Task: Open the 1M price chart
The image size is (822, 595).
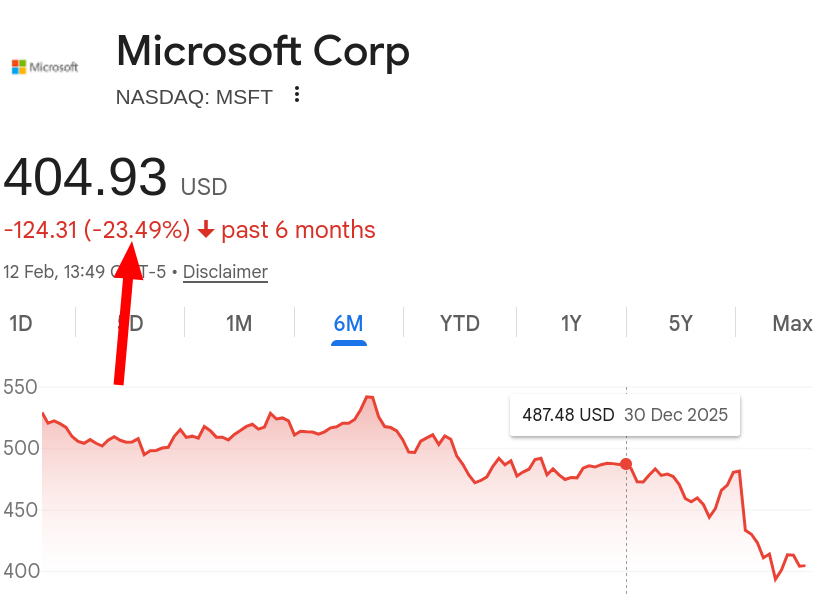Action: [238, 324]
